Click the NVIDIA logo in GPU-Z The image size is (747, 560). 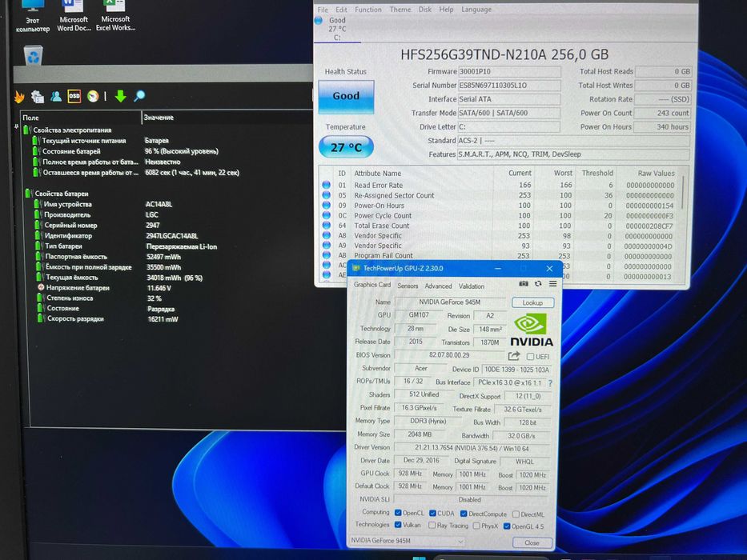[x=531, y=330]
